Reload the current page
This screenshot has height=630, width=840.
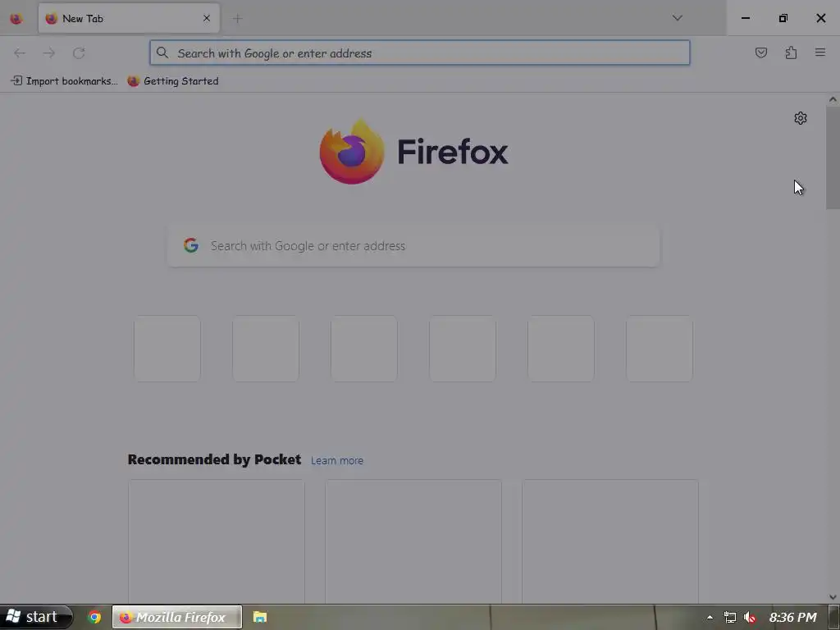tap(79, 52)
